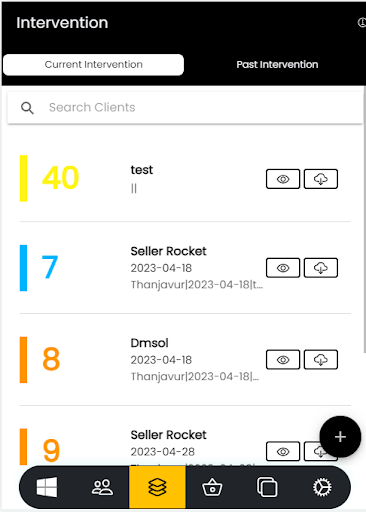Open the settings gear icon in bottom bar
Viewport: 366px width, 512px height.
(x=322, y=487)
